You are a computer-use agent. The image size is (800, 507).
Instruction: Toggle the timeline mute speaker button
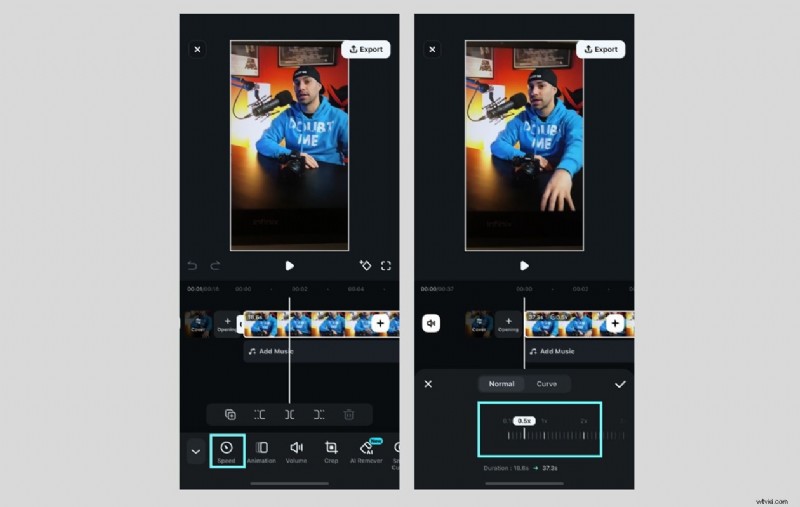431,323
